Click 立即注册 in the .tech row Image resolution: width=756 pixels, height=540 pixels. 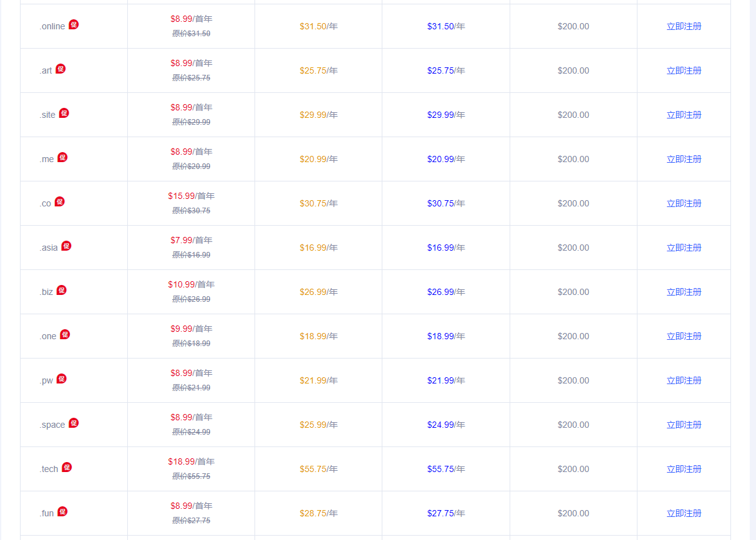(684, 469)
